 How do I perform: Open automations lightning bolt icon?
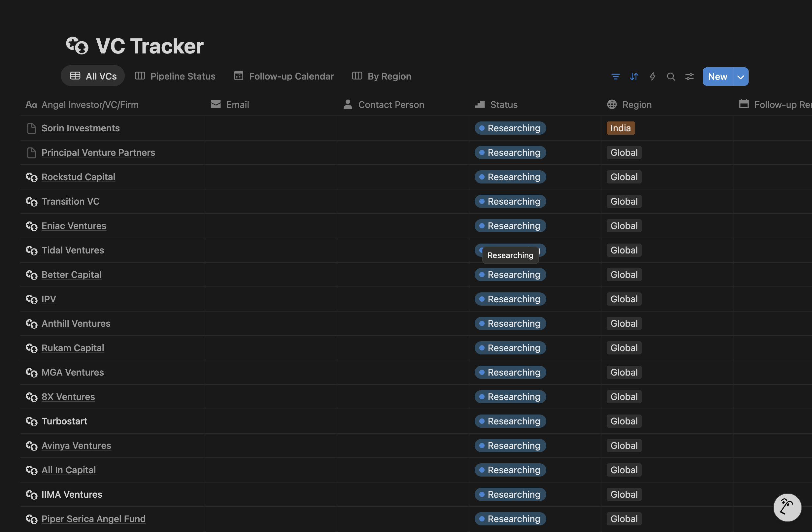click(652, 76)
